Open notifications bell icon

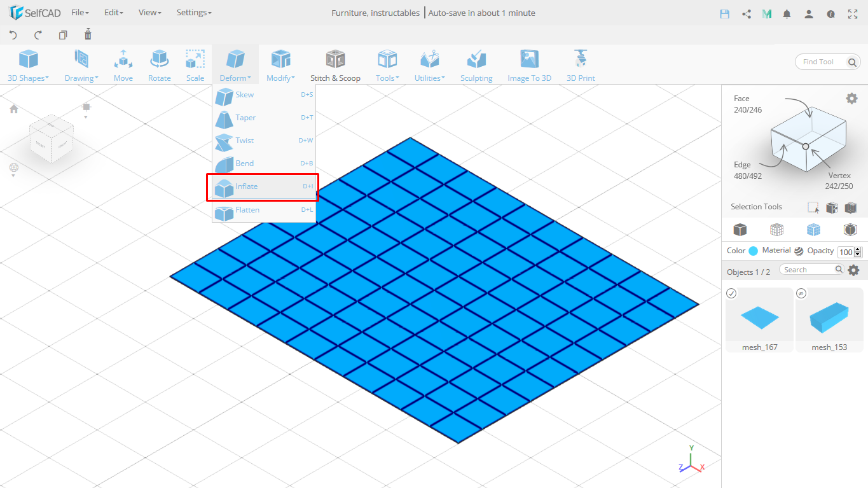787,13
